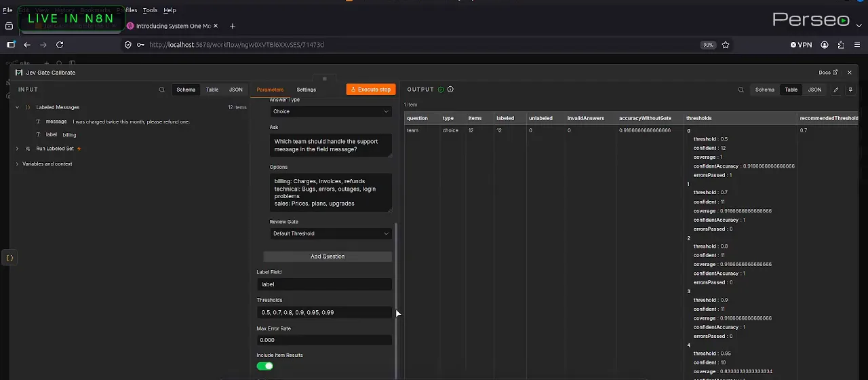Search the OUTPUT panel data
868x380 pixels.
tap(741, 90)
